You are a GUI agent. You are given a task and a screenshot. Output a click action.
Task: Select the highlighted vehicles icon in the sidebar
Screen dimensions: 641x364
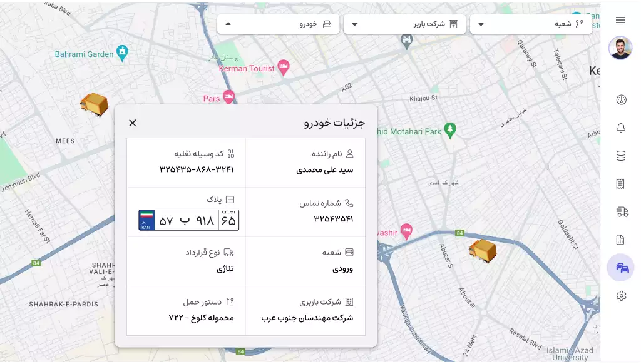[x=621, y=268]
